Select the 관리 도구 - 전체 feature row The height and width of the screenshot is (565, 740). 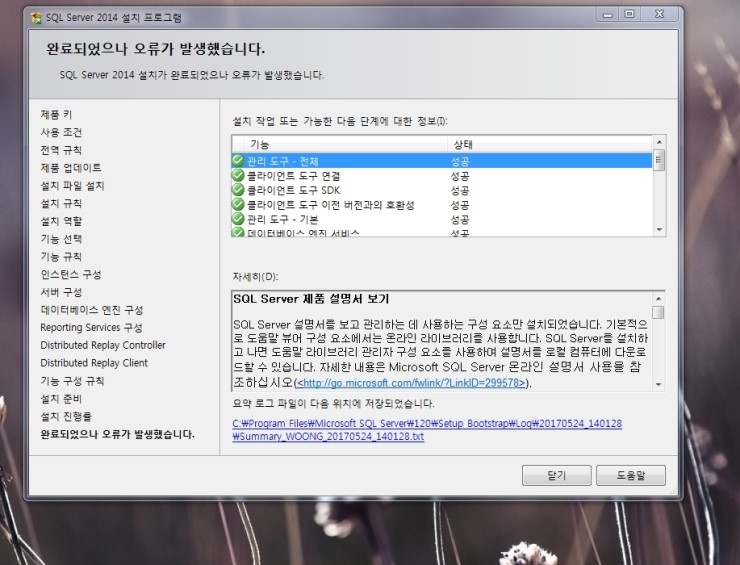pos(442,161)
